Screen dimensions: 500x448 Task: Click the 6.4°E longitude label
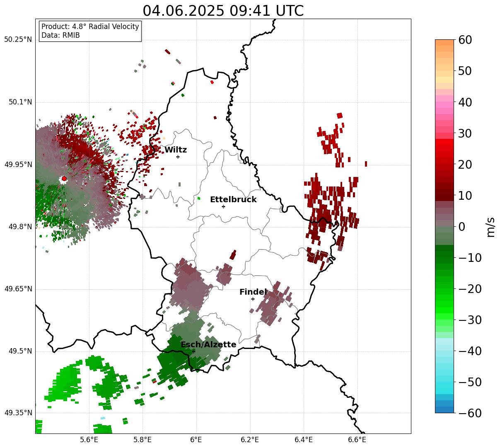tap(304, 440)
